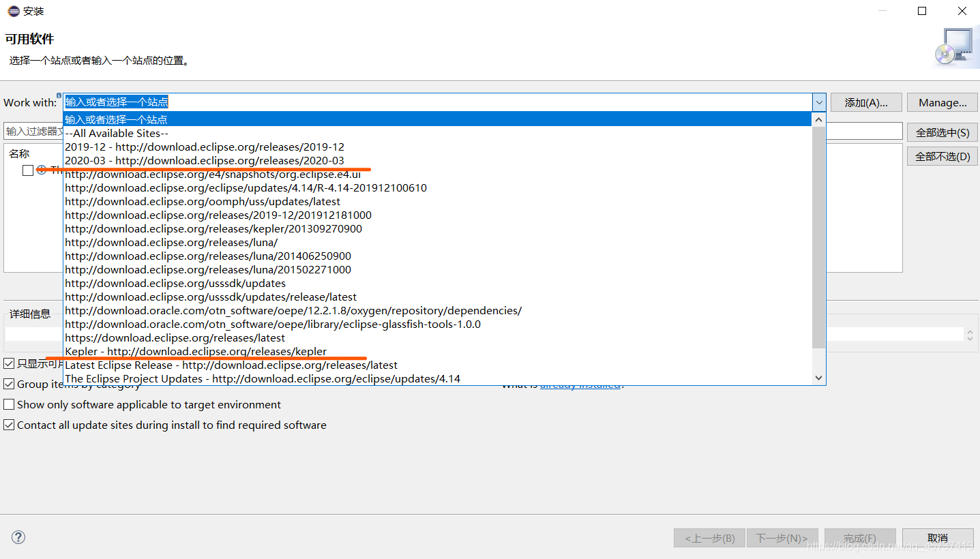980x559 pixels.
Task: Click dropdown list scroll down arrow
Action: tap(819, 378)
